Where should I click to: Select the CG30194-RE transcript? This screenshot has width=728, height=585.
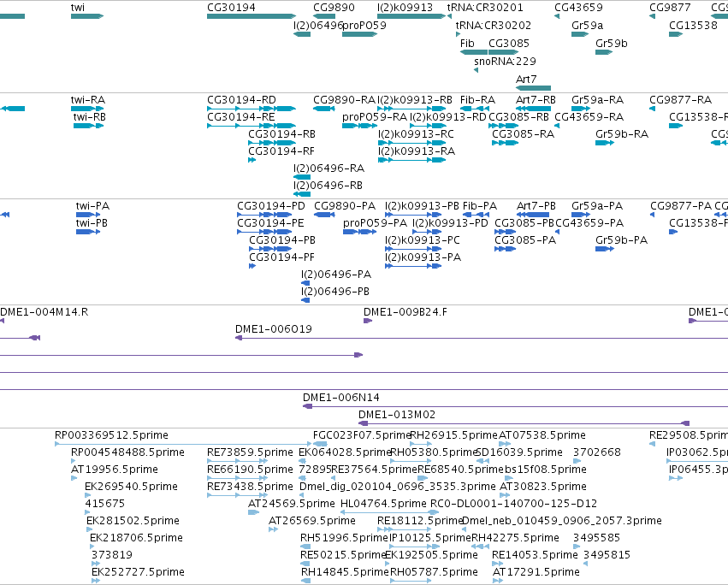252,126
